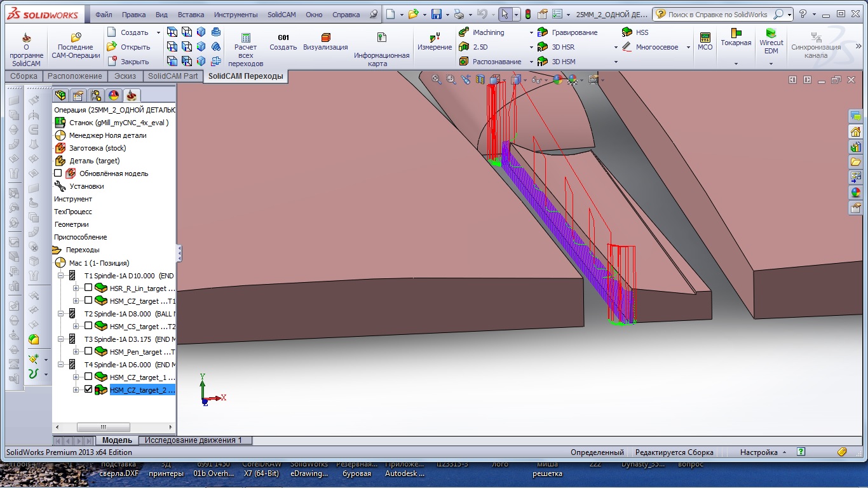Viewport: 868px width, 488px height.
Task: Check the HSR_R_Lin_target operation checkbox
Action: pyautogui.click(x=88, y=288)
